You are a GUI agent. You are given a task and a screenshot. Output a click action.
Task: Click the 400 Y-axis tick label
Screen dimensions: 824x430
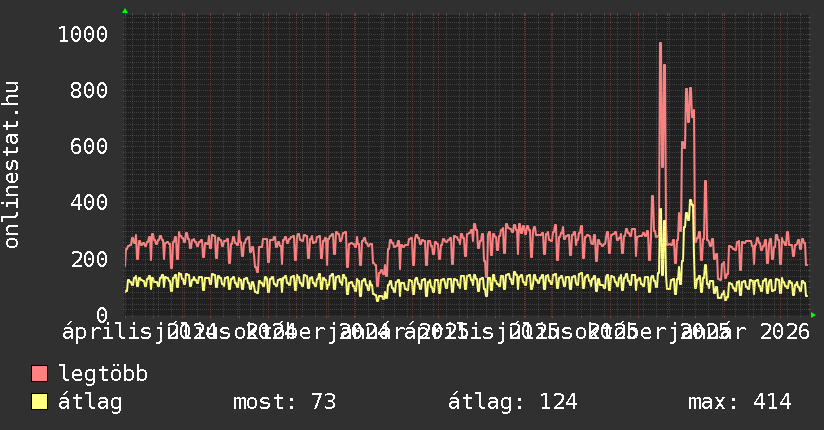[x=89, y=203]
